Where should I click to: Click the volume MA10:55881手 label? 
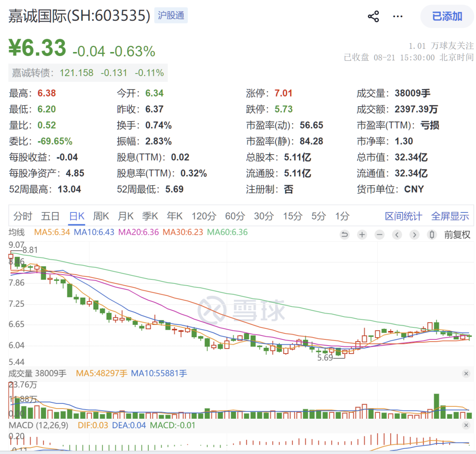(x=159, y=373)
